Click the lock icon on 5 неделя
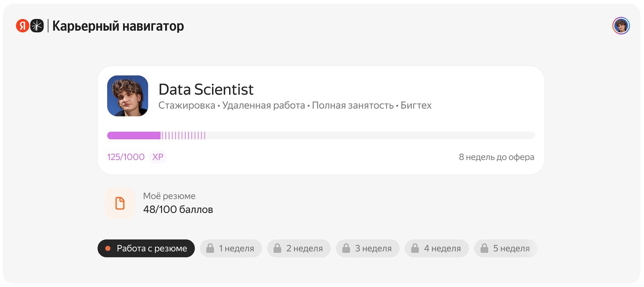 click(484, 248)
